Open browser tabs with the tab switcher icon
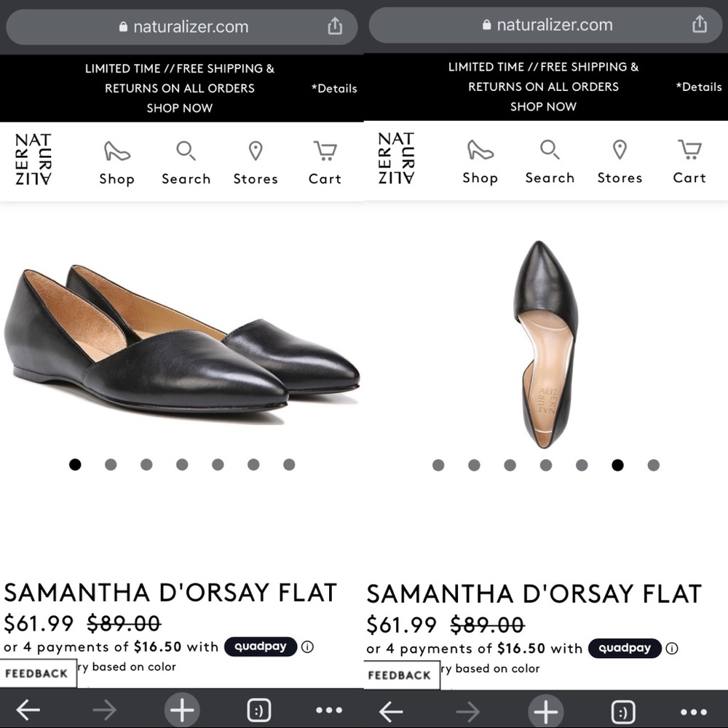 click(x=260, y=710)
